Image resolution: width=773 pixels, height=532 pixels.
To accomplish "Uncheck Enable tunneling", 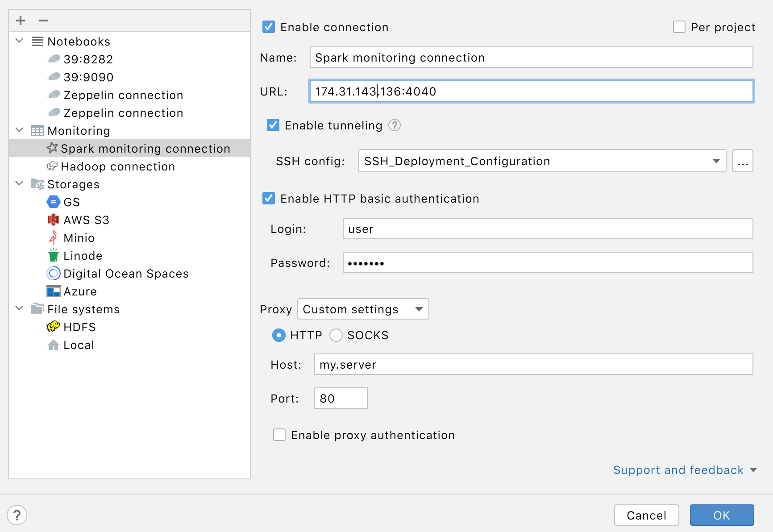I will click(273, 125).
